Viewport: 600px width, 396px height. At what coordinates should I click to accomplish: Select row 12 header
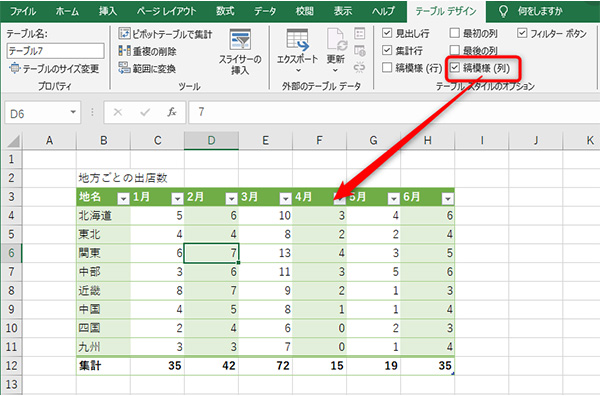coord(11,366)
